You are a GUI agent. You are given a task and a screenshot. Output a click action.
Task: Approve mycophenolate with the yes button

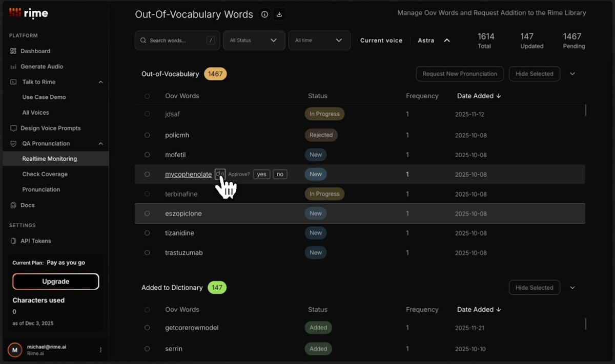(x=261, y=174)
